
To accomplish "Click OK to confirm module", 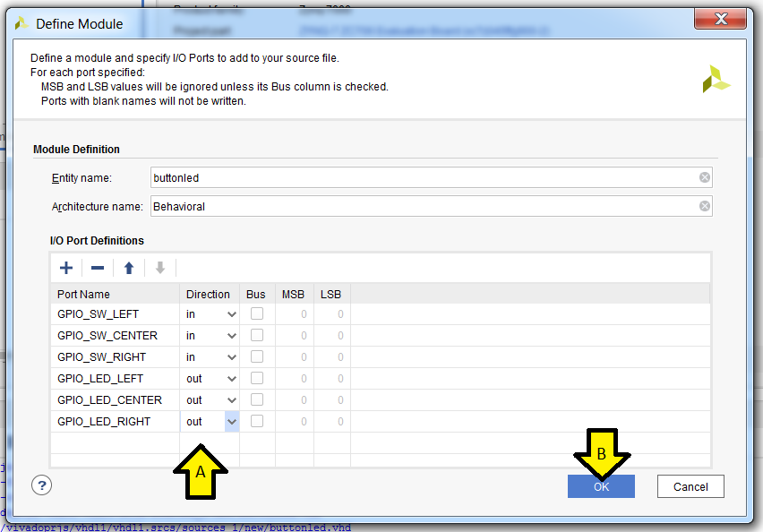I will [601, 486].
